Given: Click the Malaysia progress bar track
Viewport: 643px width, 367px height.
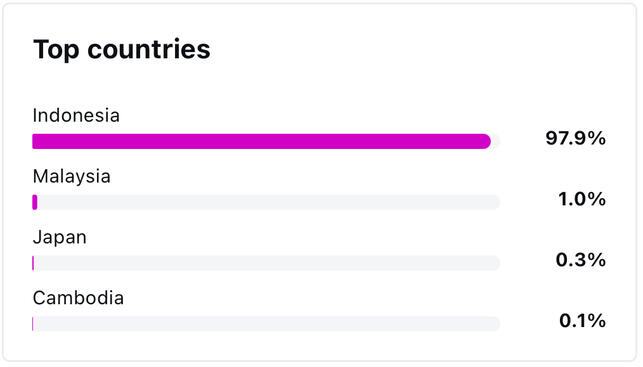Looking at the screenshot, I should [x=266, y=202].
